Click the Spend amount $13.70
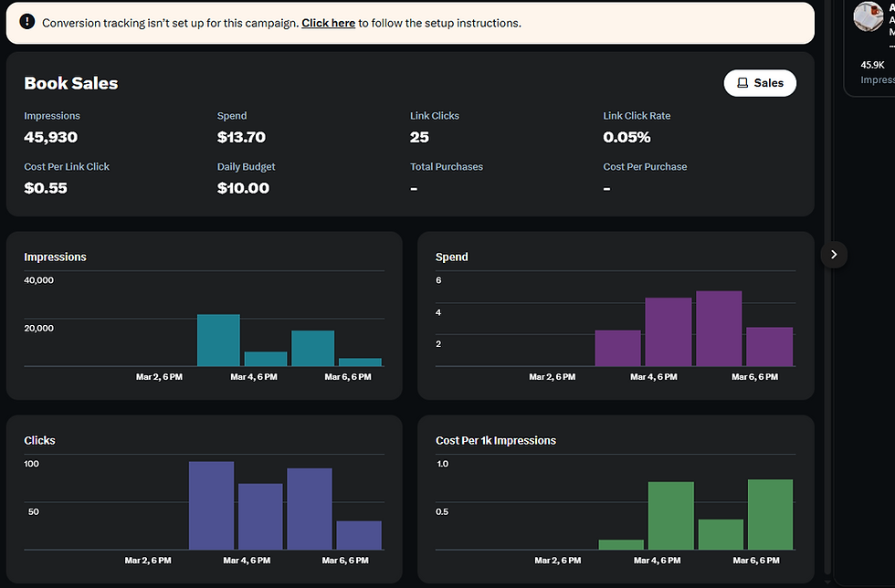This screenshot has height=588, width=895. click(x=241, y=137)
